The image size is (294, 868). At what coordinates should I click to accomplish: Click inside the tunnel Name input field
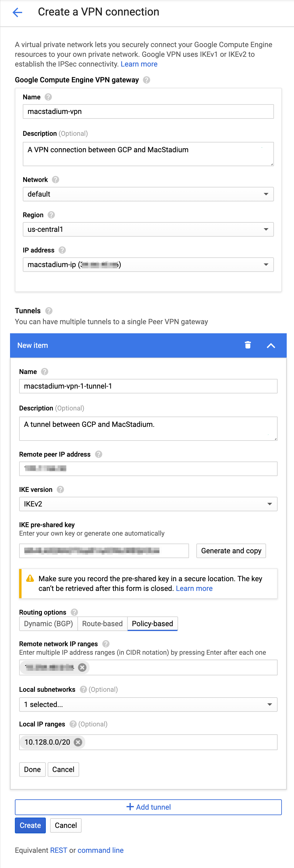[148, 386]
